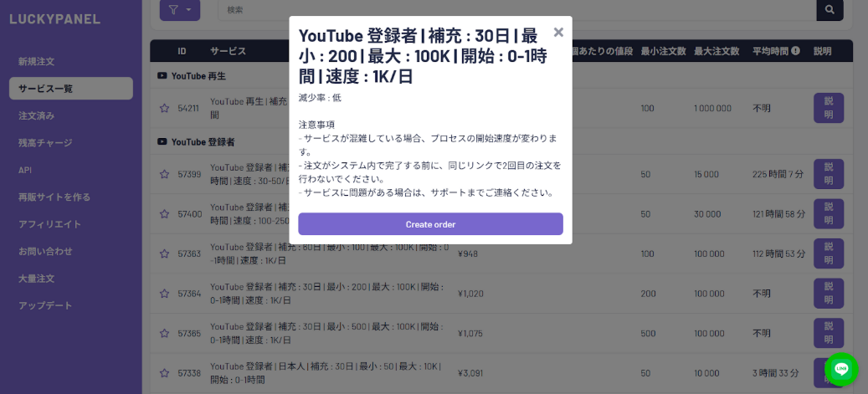Click 説明 button for service 57364

tap(828, 294)
